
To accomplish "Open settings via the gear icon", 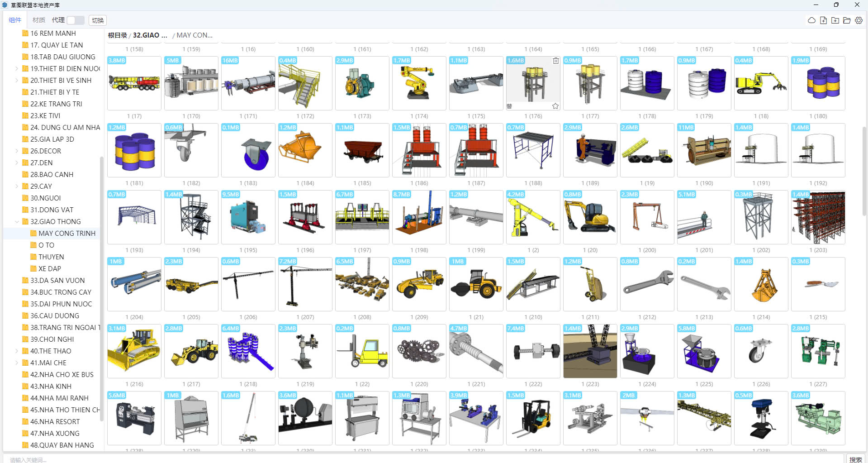I will pos(859,20).
